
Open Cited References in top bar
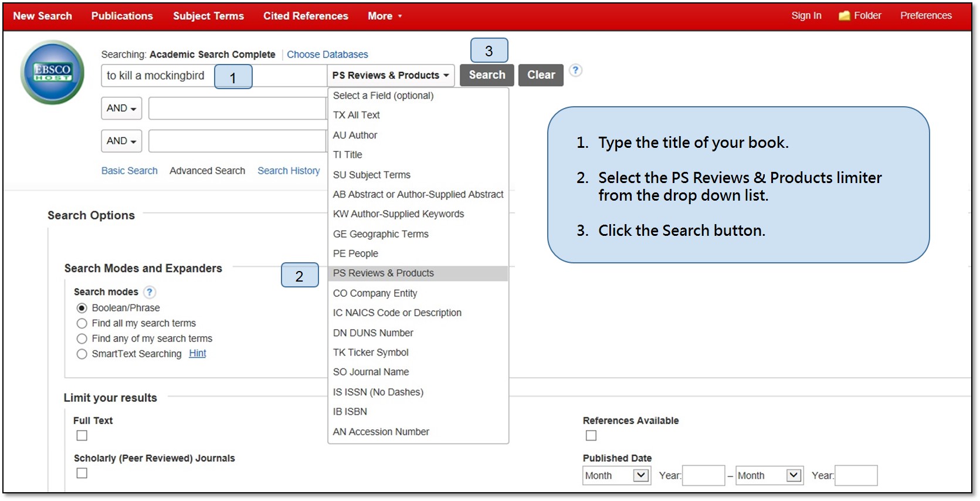pos(306,16)
